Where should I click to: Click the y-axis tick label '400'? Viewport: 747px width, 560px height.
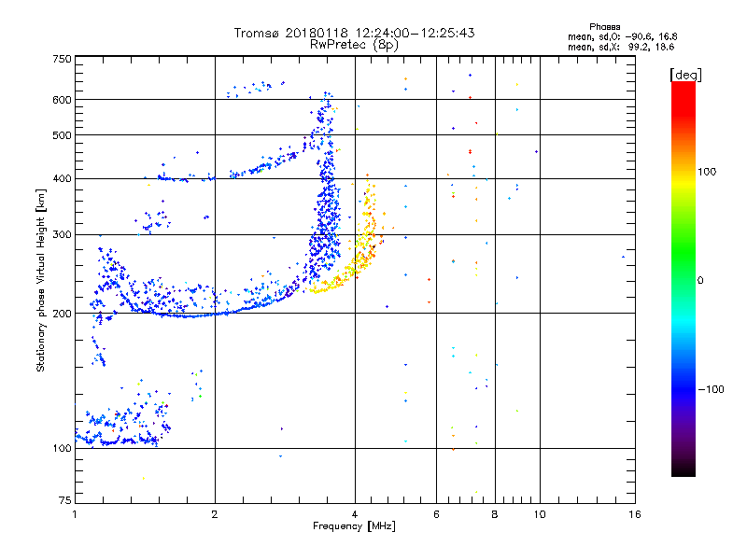tap(62, 178)
